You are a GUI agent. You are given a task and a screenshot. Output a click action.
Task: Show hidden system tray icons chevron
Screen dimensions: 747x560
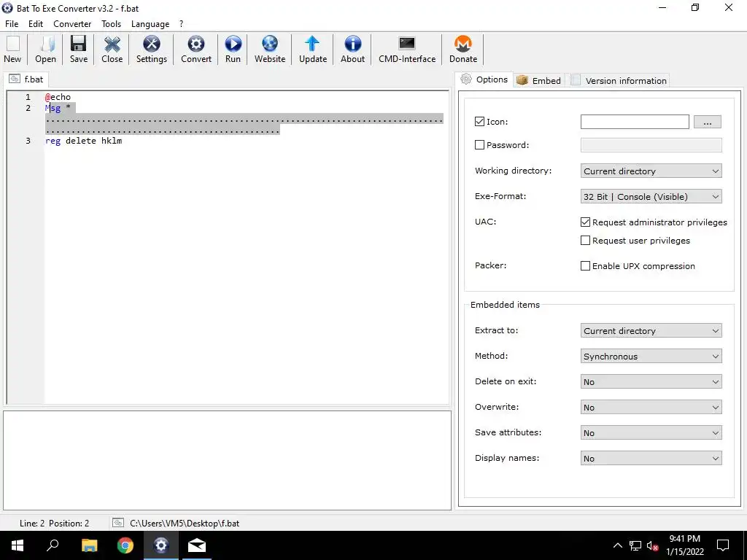click(617, 545)
